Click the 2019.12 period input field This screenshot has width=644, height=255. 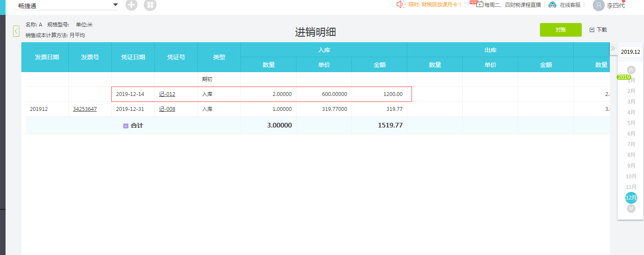(630, 52)
